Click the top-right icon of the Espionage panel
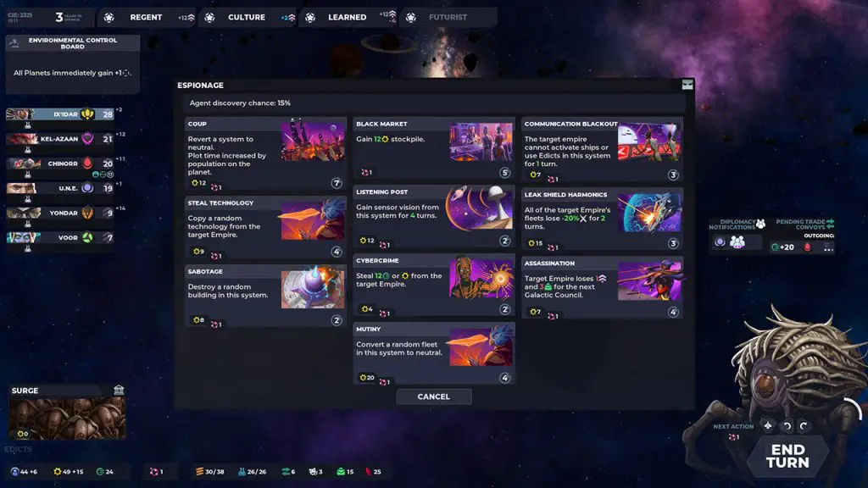 coord(687,85)
